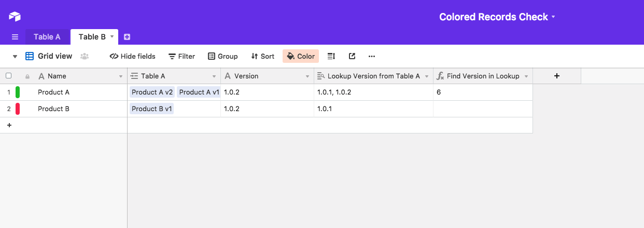Click the Lookup Version from Table A header
The height and width of the screenshot is (228, 644).
click(373, 76)
